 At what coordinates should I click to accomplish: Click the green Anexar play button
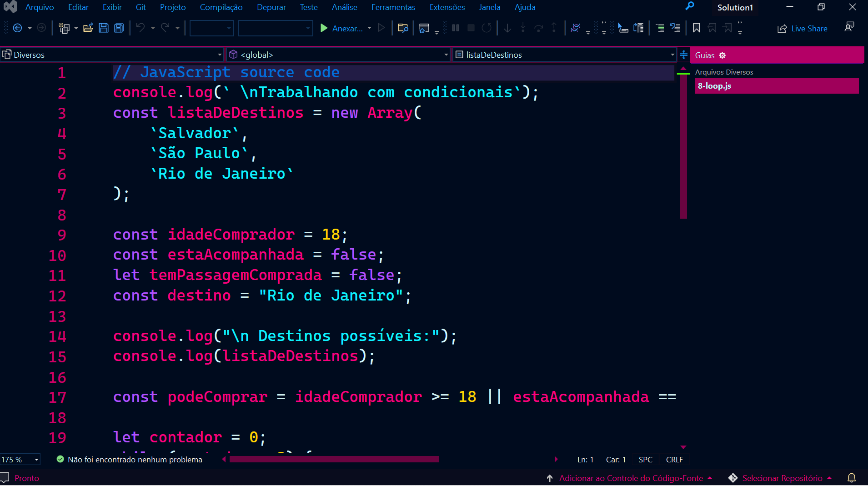coord(324,28)
